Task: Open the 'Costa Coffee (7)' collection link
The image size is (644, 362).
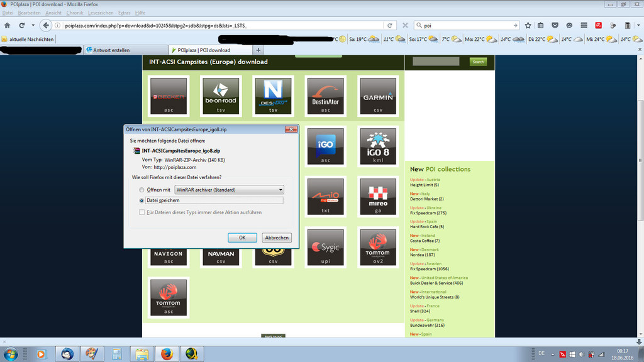Action: coord(425,241)
